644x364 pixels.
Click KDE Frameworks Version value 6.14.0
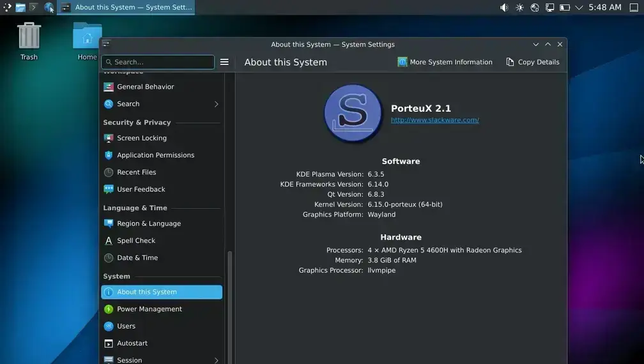378,185
